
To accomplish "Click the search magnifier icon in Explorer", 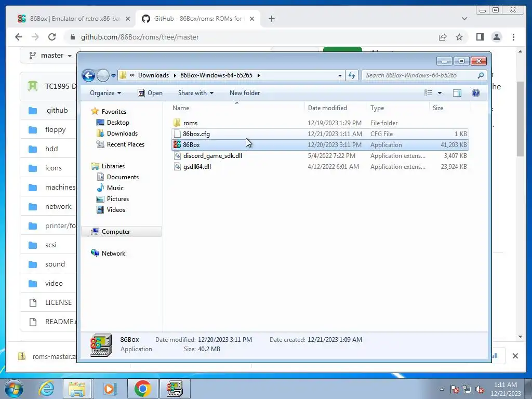I will 481,75.
